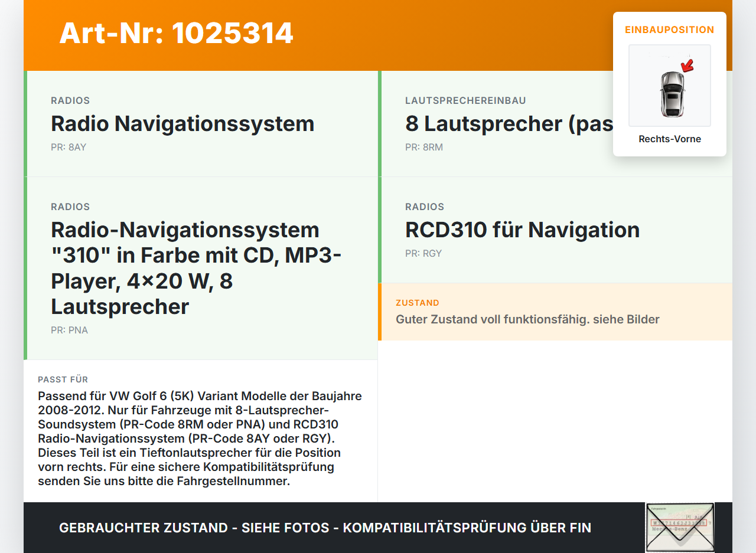Click the 'PASST FÜR' label
Viewport: 756px width, 553px height.
click(63, 379)
